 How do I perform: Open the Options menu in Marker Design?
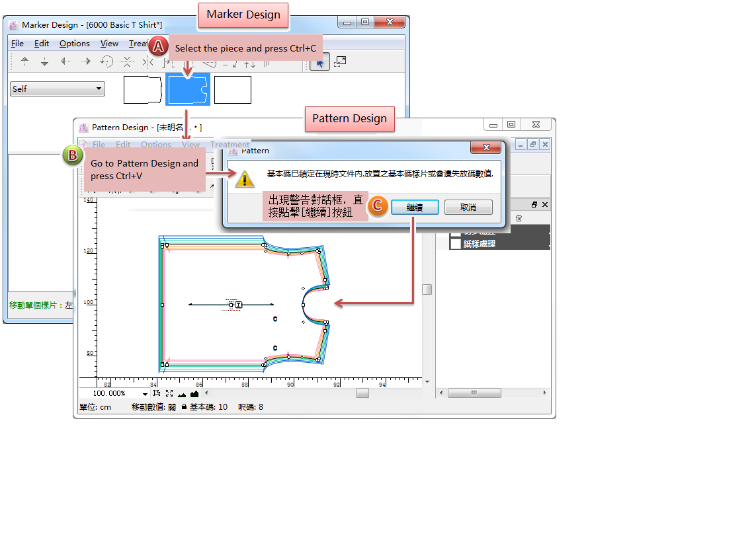74,44
